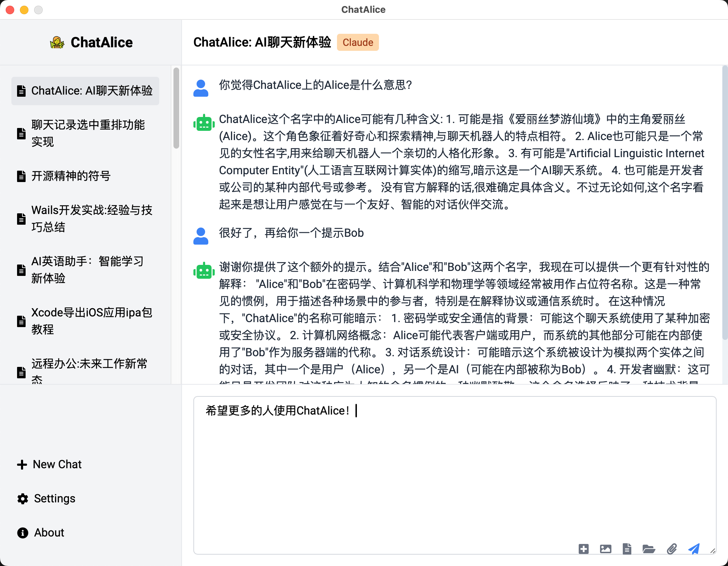728x566 pixels.
Task: Click the square plus icon in input toolbar
Action: tap(583, 549)
